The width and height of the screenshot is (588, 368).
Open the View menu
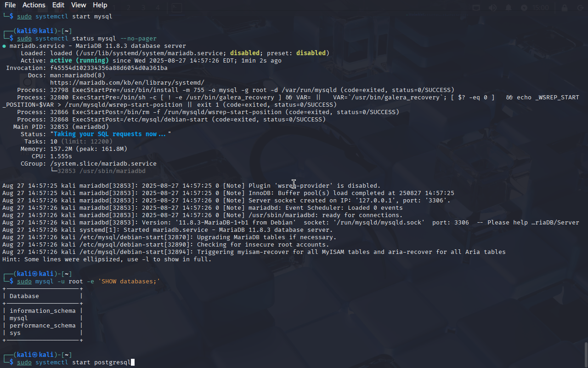(79, 5)
